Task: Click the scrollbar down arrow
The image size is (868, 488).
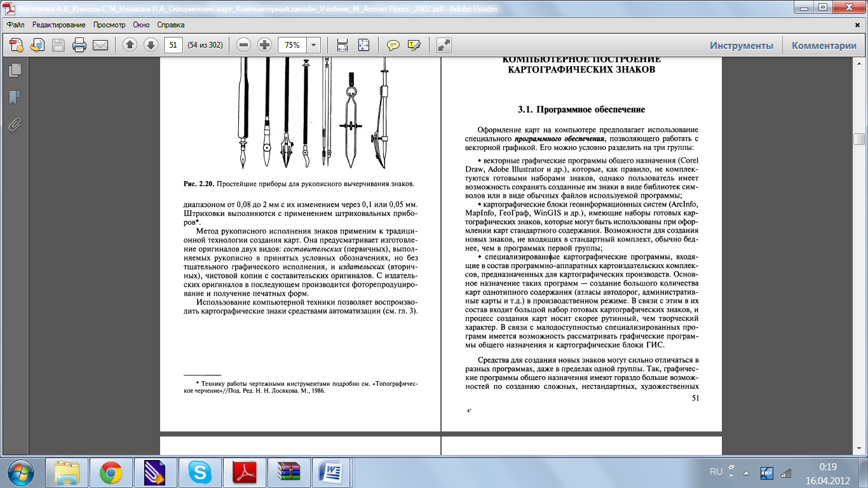Action: [x=860, y=450]
